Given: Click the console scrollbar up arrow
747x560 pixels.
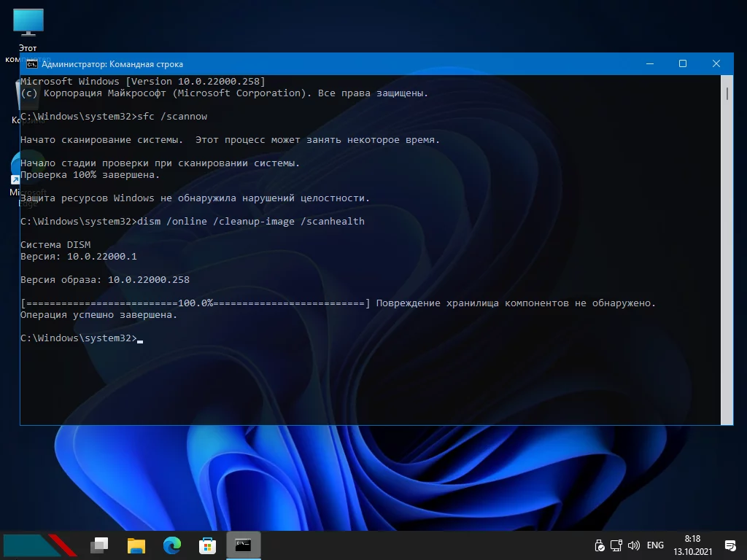Looking at the screenshot, I should tap(727, 79).
